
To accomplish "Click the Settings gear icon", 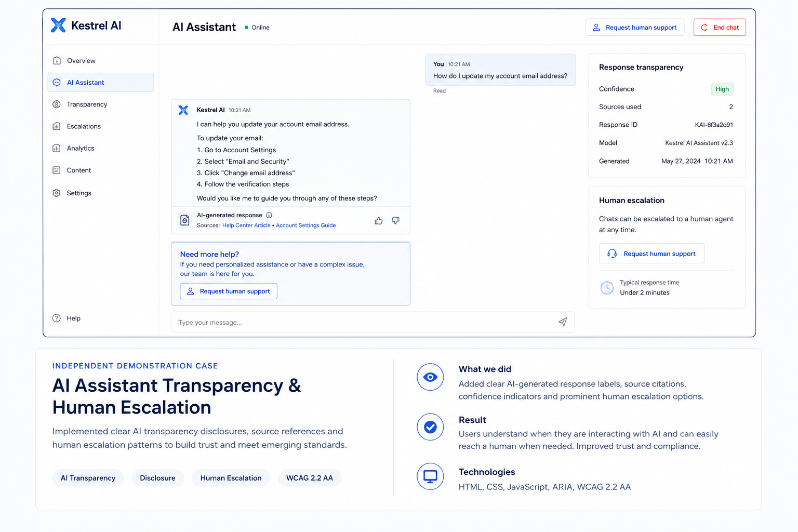I will point(57,193).
